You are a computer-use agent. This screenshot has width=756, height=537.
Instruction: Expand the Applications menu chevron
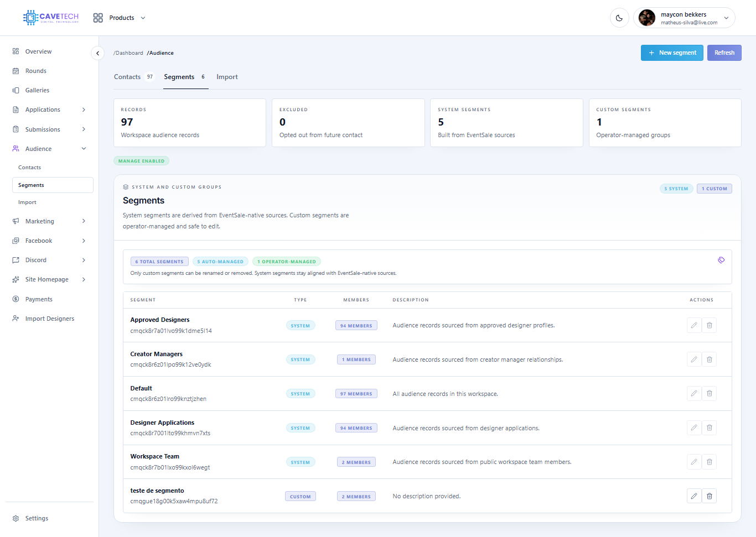[x=84, y=110]
